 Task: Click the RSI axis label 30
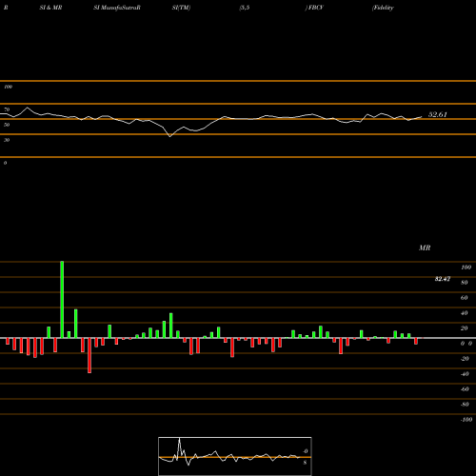tap(7, 140)
